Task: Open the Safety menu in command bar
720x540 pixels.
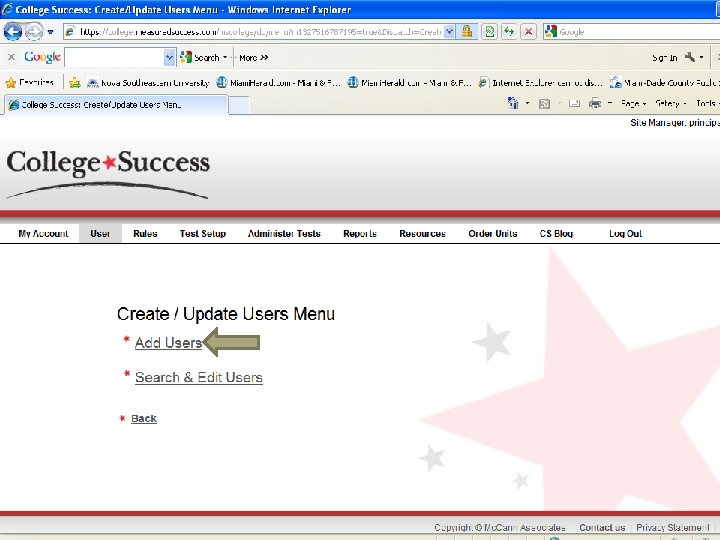Action: [670, 103]
